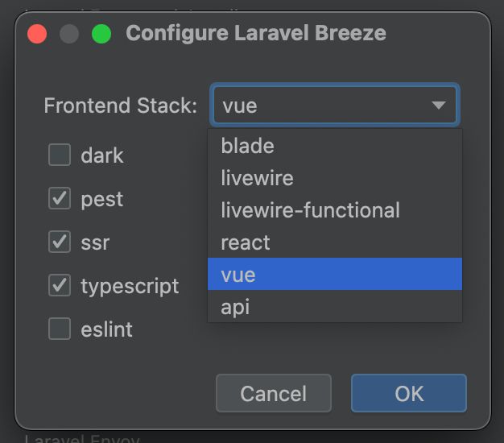
Task: Click the Frontend Stack dropdown arrow triangle
Action: [x=439, y=106]
